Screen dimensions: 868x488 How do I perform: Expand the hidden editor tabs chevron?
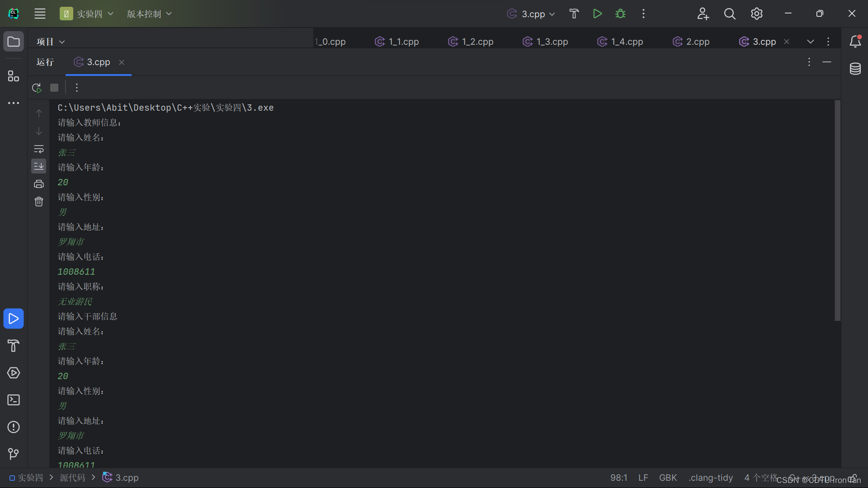click(810, 42)
